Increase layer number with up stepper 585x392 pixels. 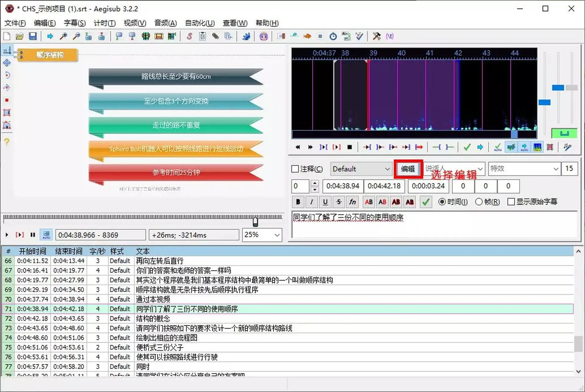(314, 183)
